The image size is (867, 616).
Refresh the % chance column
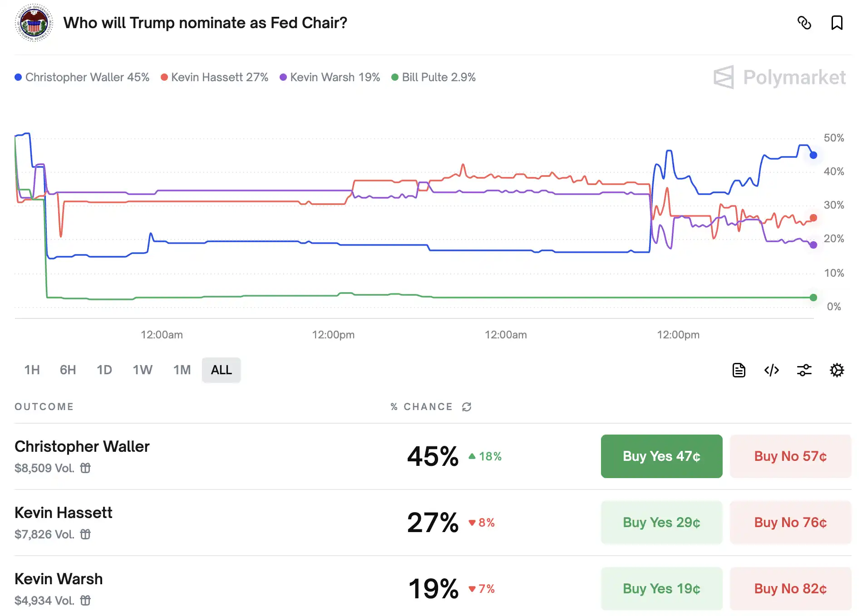pyautogui.click(x=467, y=407)
